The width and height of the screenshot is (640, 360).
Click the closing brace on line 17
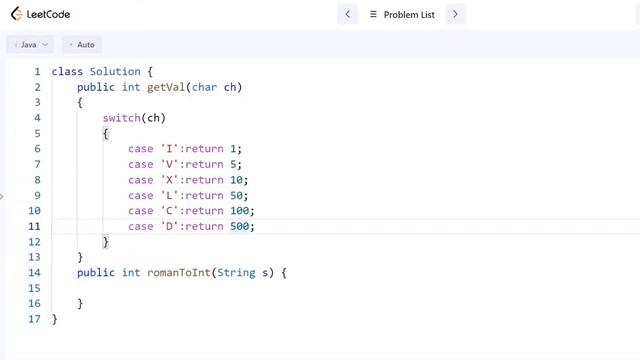(55, 319)
